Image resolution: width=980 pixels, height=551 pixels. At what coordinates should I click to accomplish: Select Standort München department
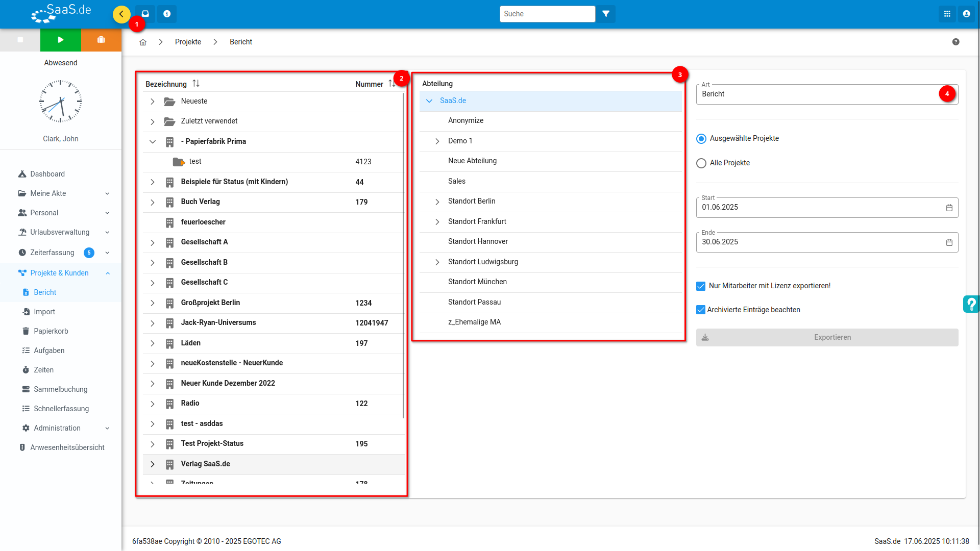tap(550, 282)
